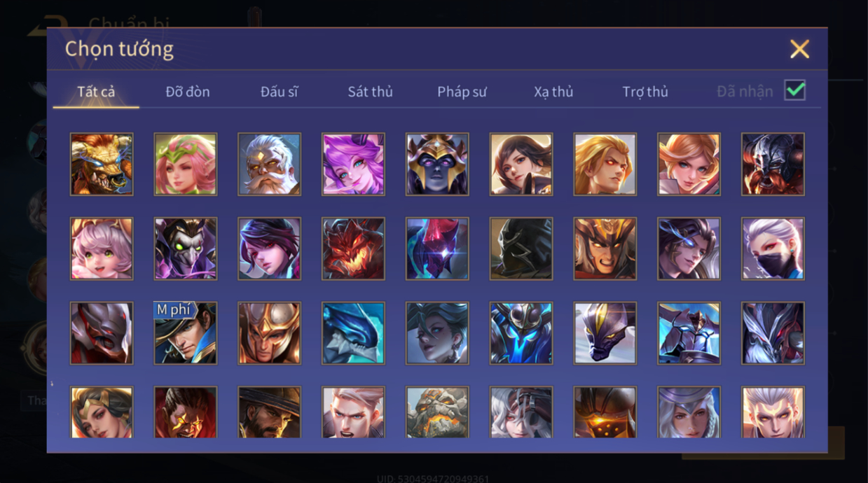Show the 'Pháp sư' hero category
Image resolution: width=868 pixels, height=483 pixels.
[462, 92]
